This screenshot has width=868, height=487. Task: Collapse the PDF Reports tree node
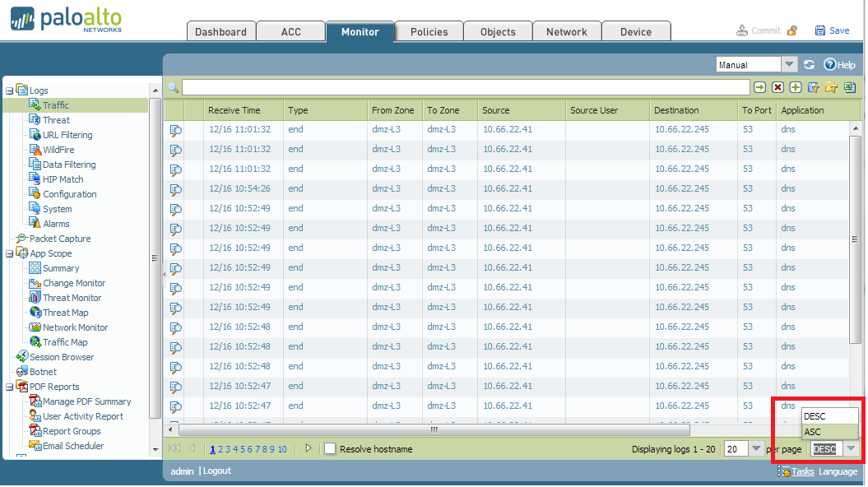[9, 387]
